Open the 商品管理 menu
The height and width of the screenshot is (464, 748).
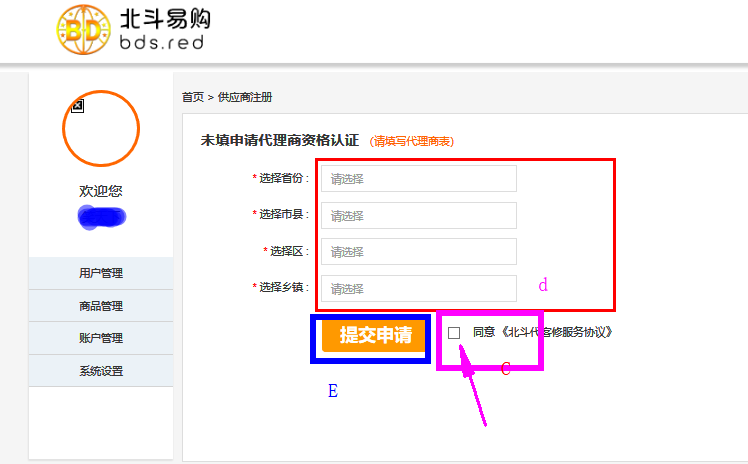101,306
